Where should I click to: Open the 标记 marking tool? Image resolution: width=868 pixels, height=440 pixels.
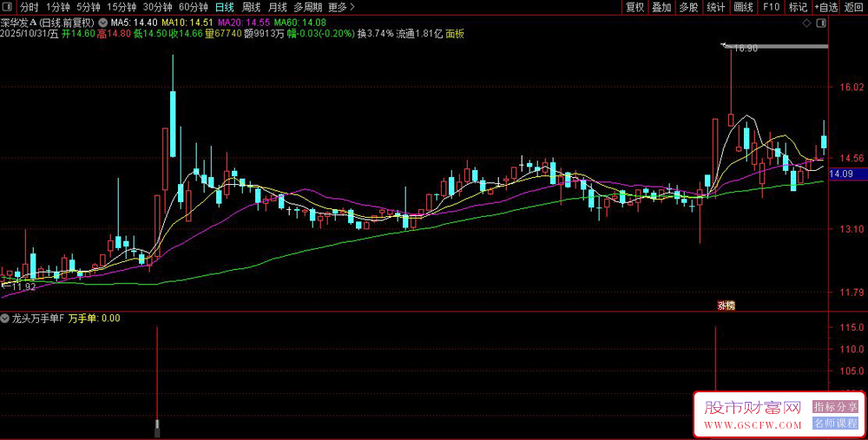(798, 7)
